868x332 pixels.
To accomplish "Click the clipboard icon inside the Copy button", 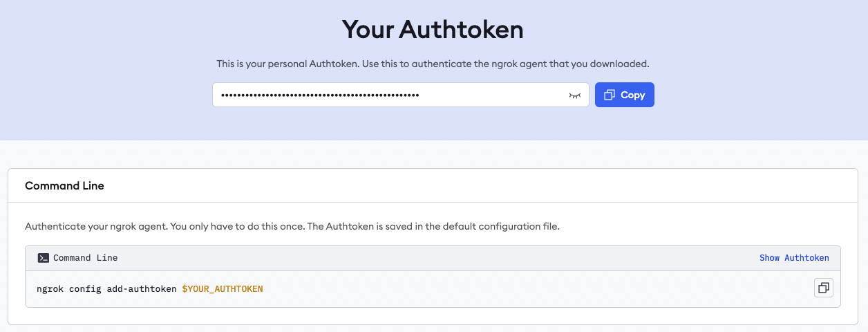I will click(610, 95).
